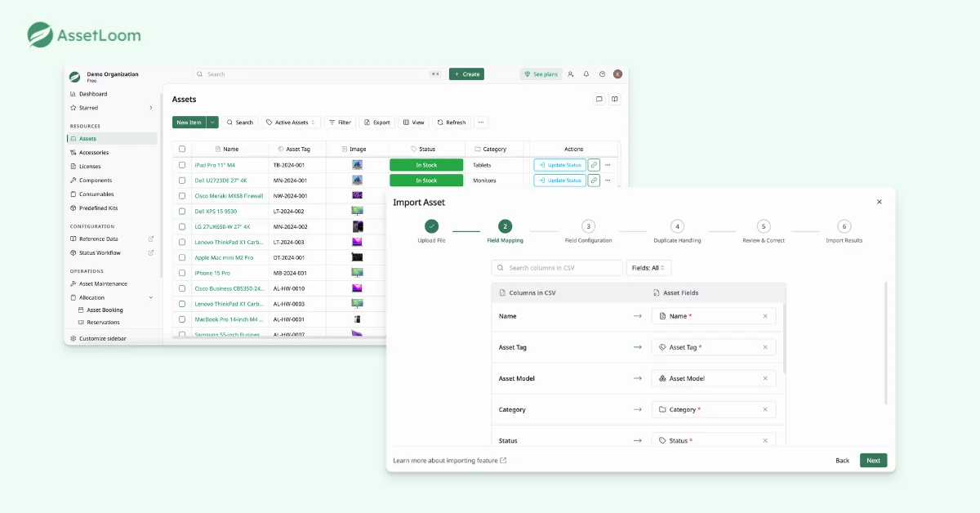Check the iPhone 15 Pro row checkbox
Viewport: 980px width, 513px height.
(x=182, y=273)
